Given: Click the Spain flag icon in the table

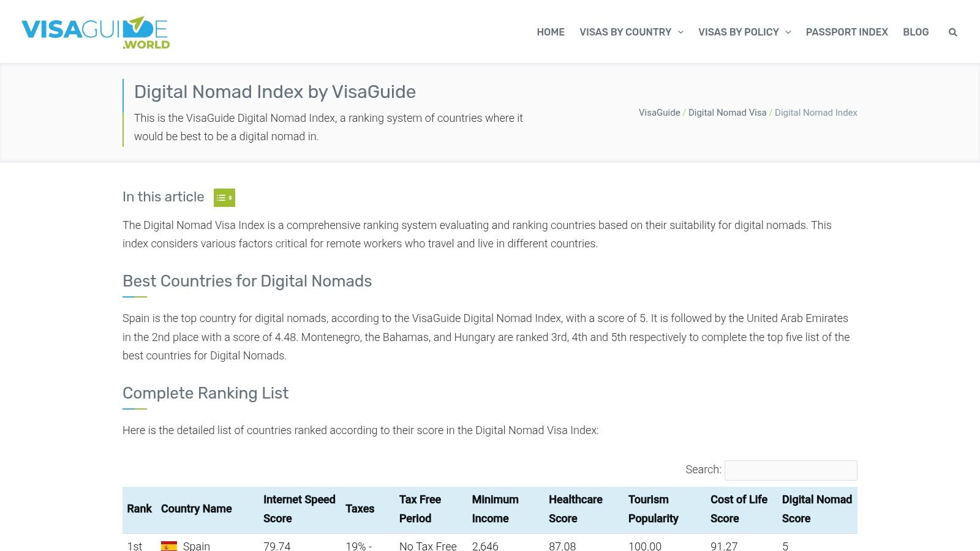Looking at the screenshot, I should tap(170, 545).
